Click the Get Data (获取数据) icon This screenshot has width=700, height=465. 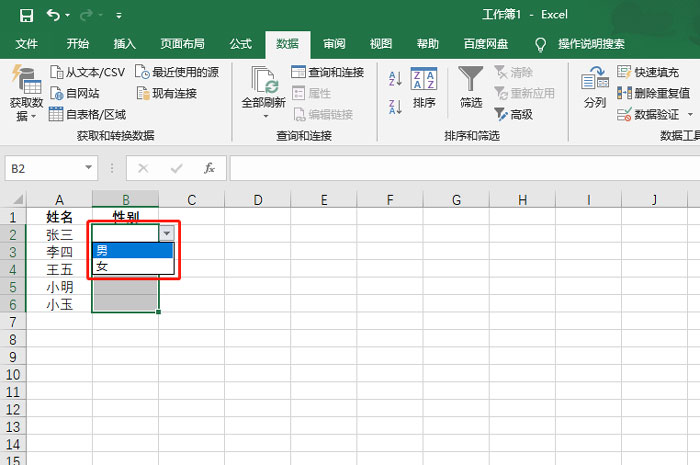click(x=26, y=79)
